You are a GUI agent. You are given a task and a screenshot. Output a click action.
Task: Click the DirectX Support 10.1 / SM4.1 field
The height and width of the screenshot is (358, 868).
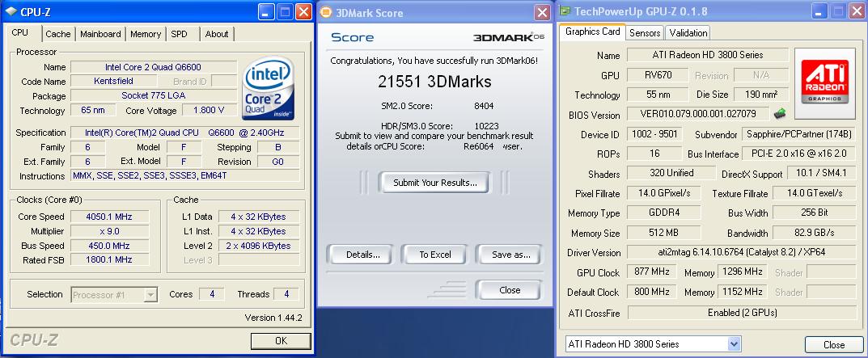(822, 173)
